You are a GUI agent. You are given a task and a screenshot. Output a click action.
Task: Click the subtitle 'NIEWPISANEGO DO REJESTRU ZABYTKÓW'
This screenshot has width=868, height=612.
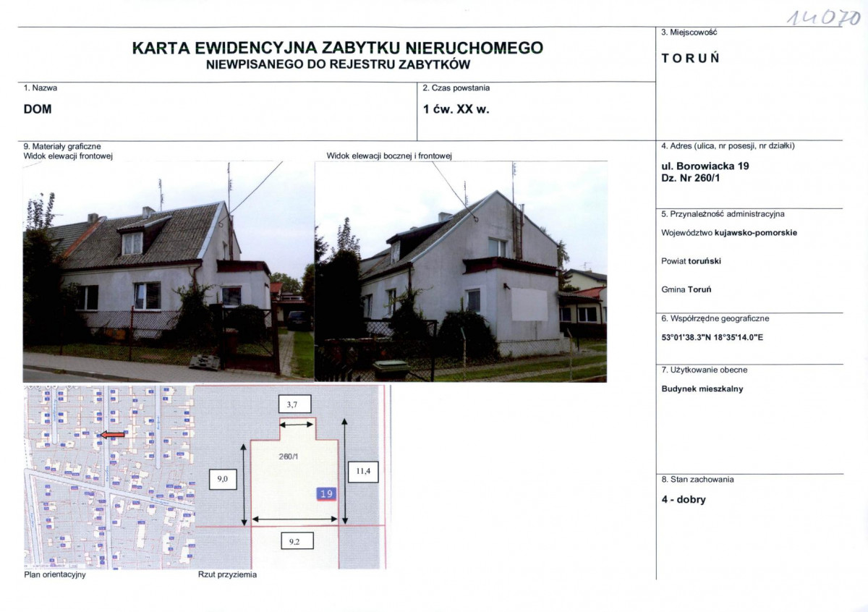[338, 64]
